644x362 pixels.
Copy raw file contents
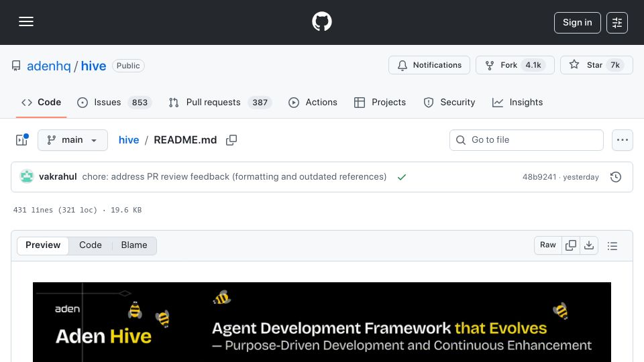(570, 245)
